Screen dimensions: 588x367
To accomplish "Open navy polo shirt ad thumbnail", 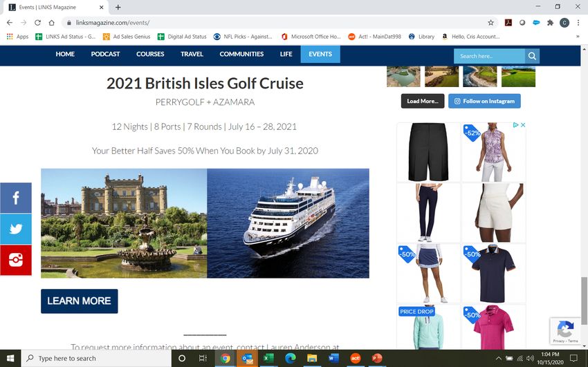I will (x=493, y=274).
